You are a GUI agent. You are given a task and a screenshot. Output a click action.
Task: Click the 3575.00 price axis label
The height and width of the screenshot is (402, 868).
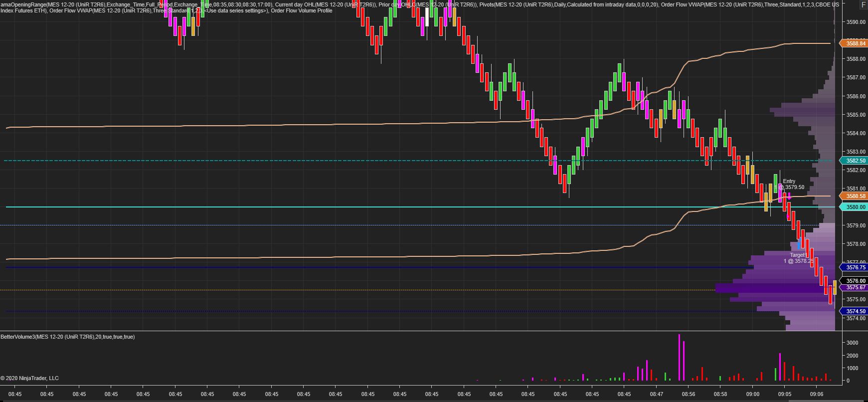click(x=856, y=299)
